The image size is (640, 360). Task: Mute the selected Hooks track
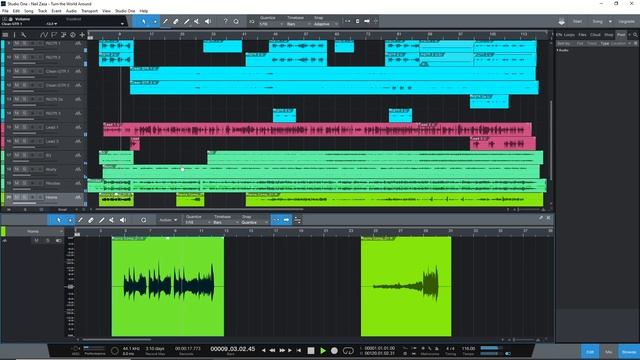(x=17, y=197)
